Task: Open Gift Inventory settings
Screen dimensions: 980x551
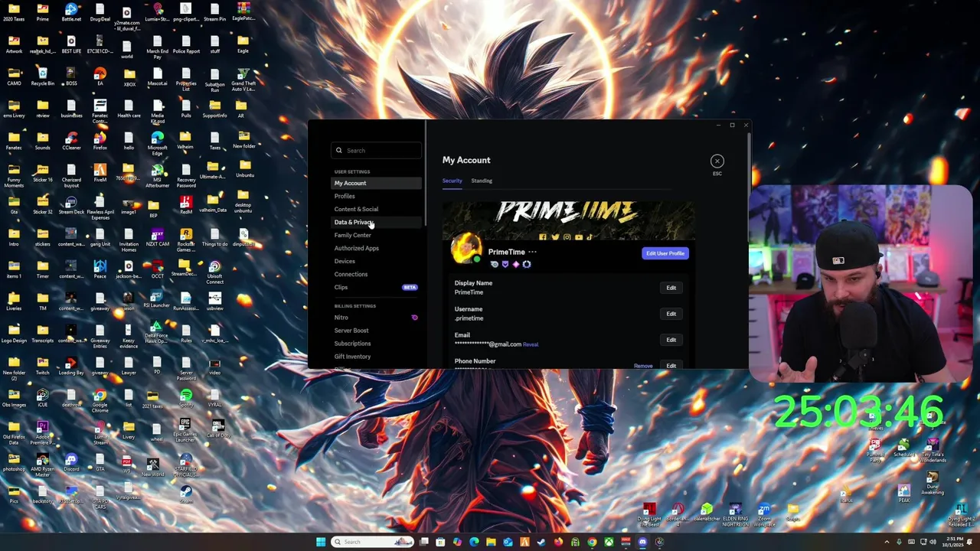Action: coord(376,357)
